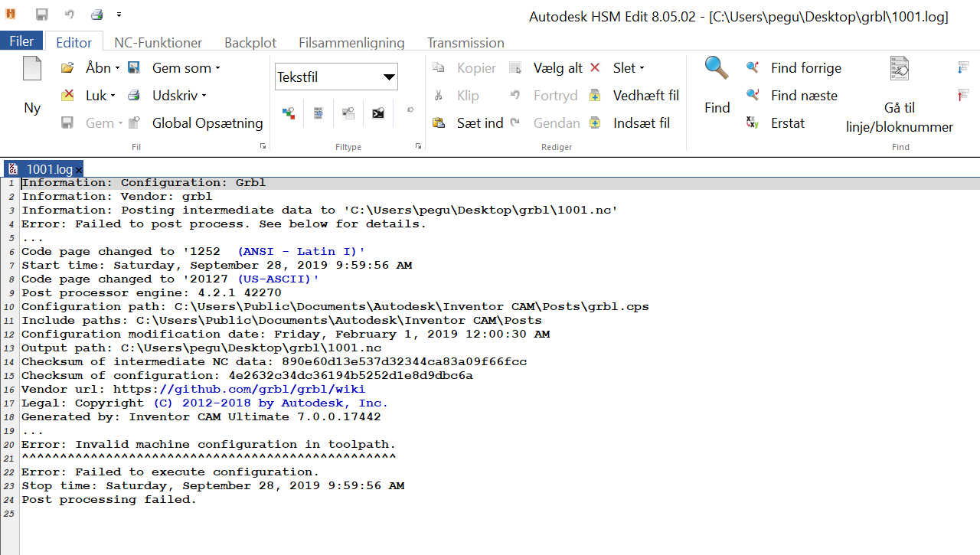This screenshot has height=555, width=980.
Task: Click the Udskriv printer icon in ribbon
Action: pyautogui.click(x=134, y=96)
